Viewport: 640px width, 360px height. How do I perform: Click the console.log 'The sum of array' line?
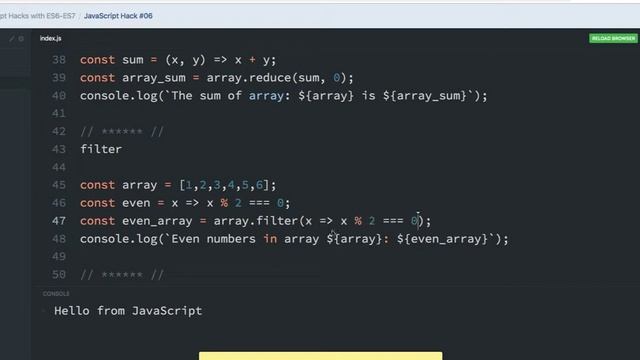284,96
